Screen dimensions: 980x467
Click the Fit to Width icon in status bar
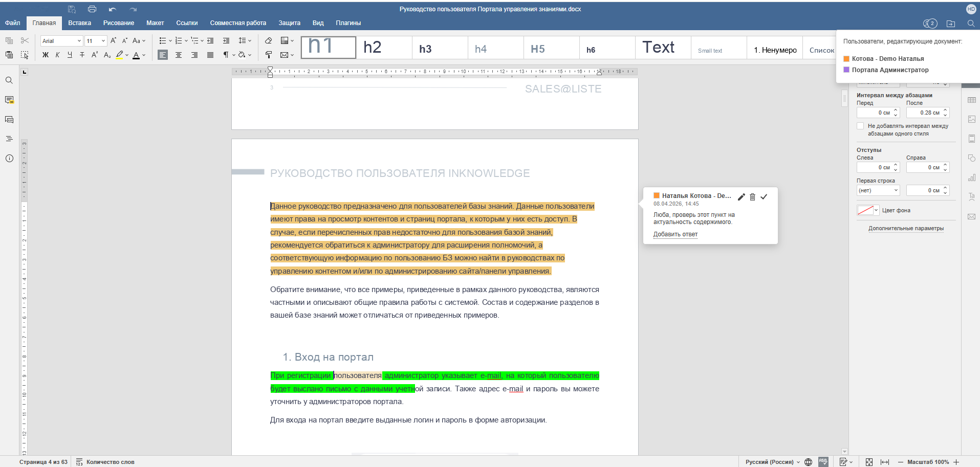(884, 462)
